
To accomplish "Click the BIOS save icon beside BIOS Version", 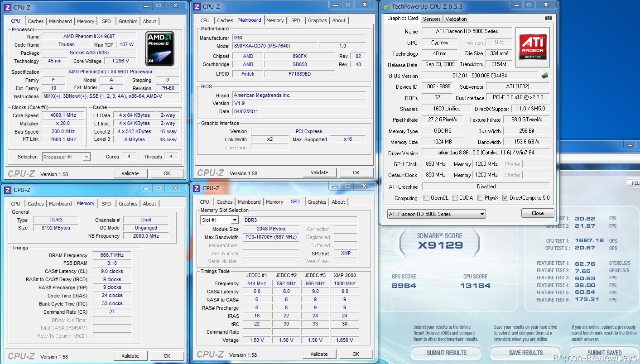I will (x=545, y=76).
